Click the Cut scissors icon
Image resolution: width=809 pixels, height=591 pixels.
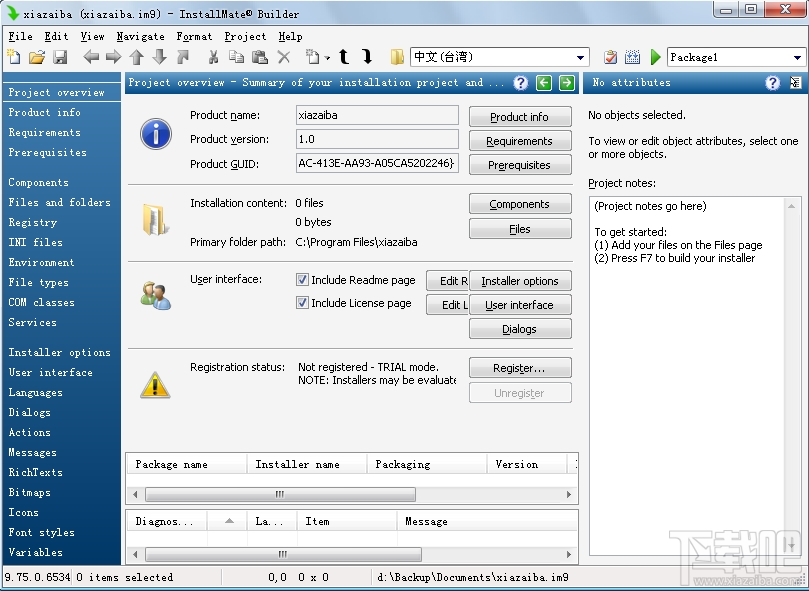click(x=213, y=57)
